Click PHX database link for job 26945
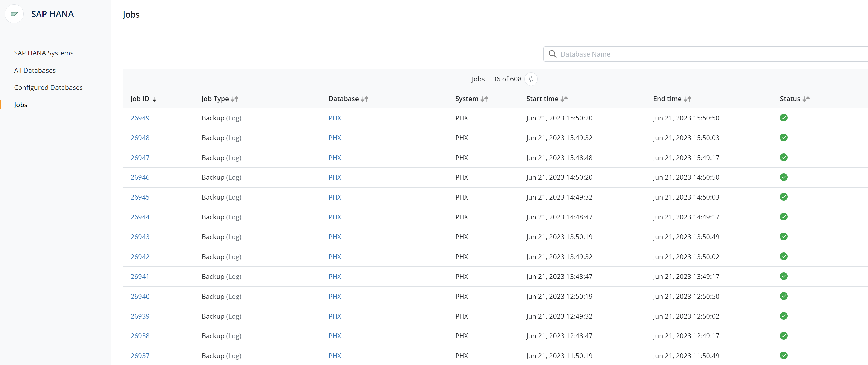The image size is (868, 365). pyautogui.click(x=335, y=197)
